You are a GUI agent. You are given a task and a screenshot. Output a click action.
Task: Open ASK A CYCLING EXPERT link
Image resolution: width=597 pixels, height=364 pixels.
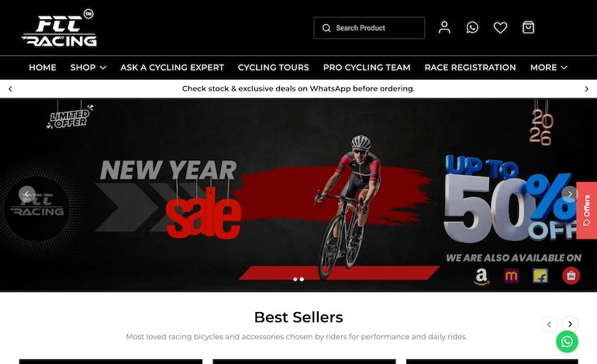click(172, 67)
